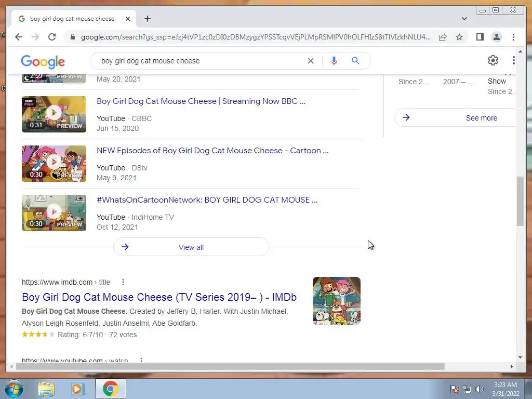Image resolution: width=532 pixels, height=399 pixels.
Task: Click scroll left arrow at bottom
Action: pos(11,366)
